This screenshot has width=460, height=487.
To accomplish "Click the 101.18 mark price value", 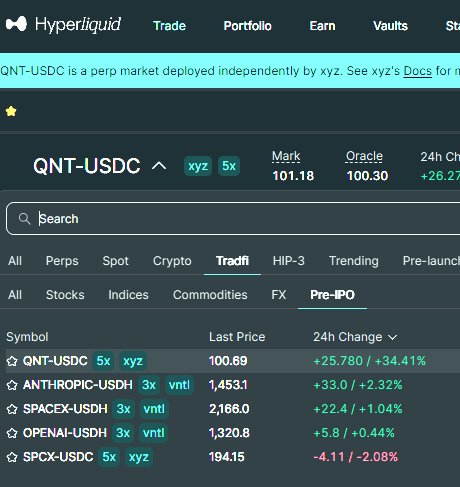I will point(293,176).
